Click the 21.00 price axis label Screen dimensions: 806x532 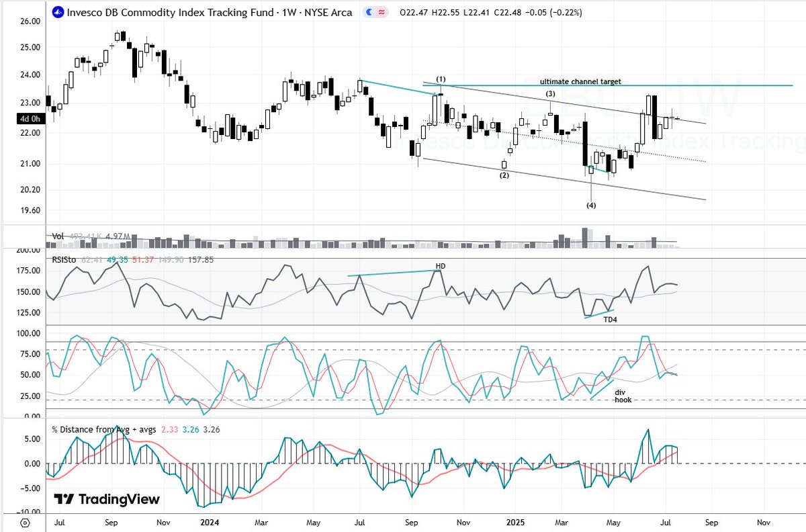point(31,164)
